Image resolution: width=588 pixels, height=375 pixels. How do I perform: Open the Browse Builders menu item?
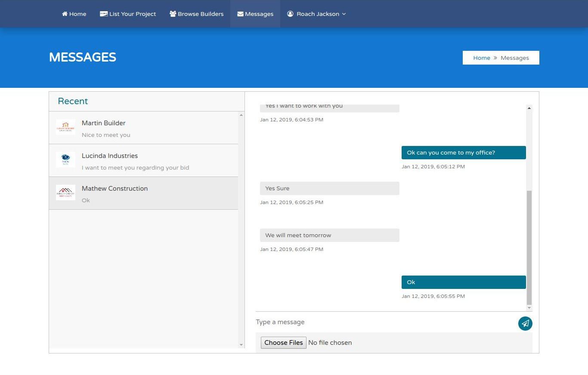pos(201,14)
